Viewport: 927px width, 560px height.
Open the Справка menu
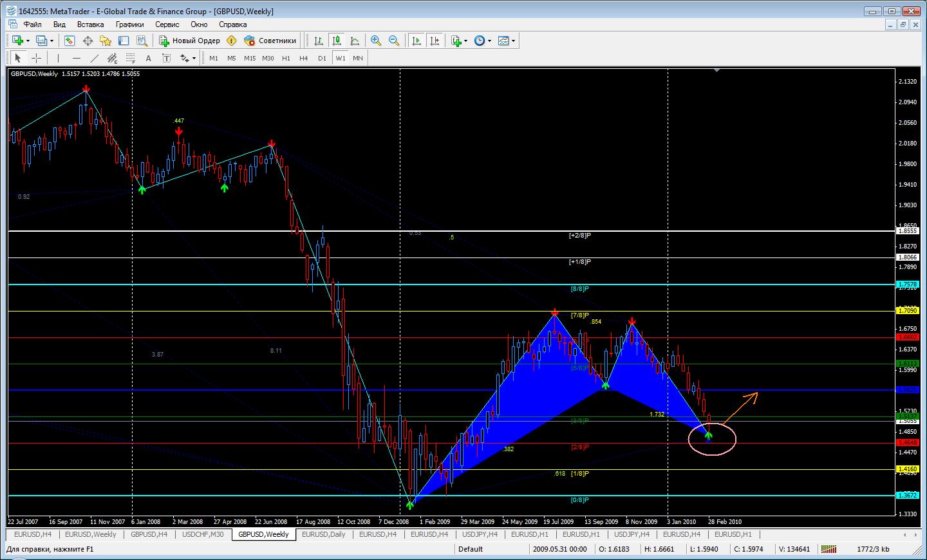point(233,24)
